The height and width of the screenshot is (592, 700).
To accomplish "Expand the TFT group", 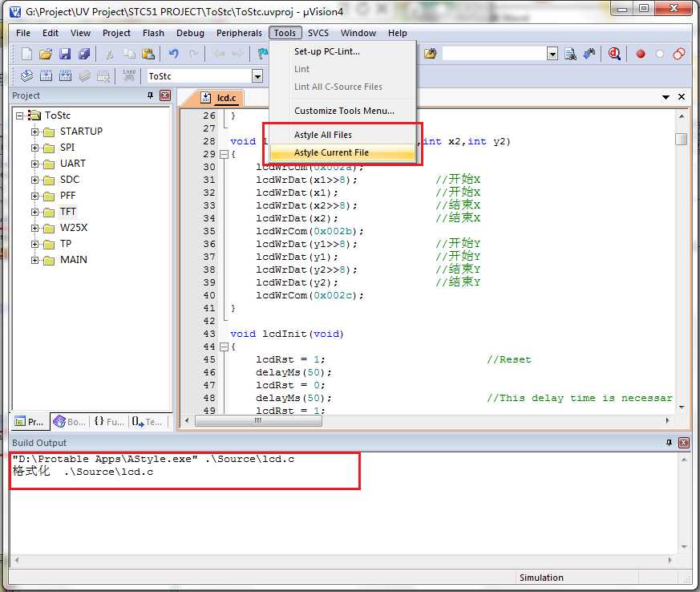I will [x=34, y=212].
